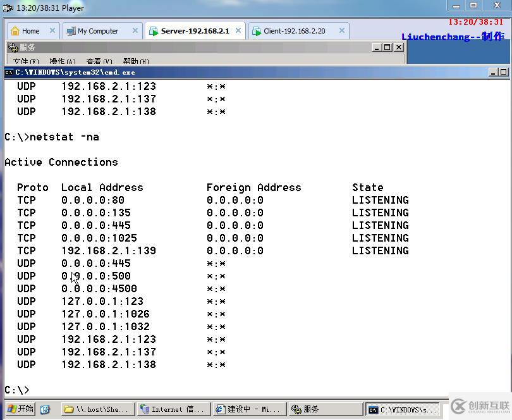Click the Server tab VM icon

tap(154, 32)
